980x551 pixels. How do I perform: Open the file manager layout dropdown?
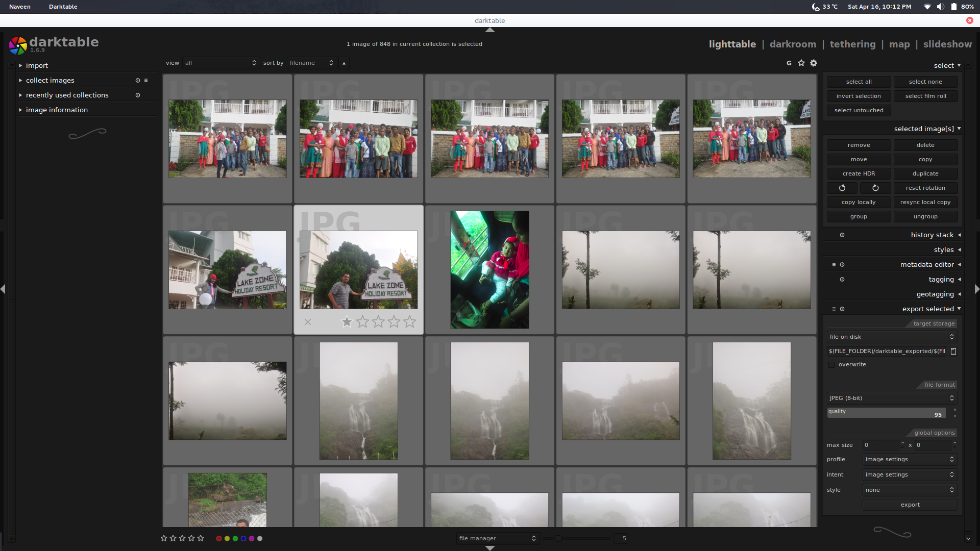497,538
